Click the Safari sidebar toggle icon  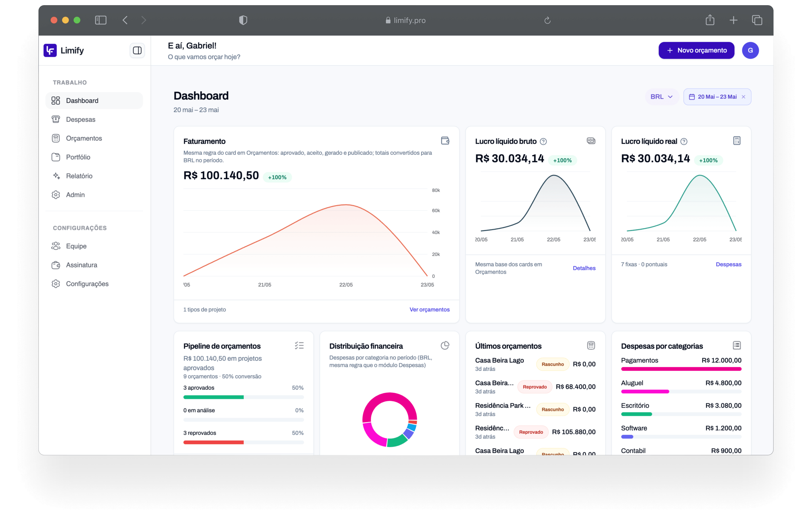pos(101,20)
